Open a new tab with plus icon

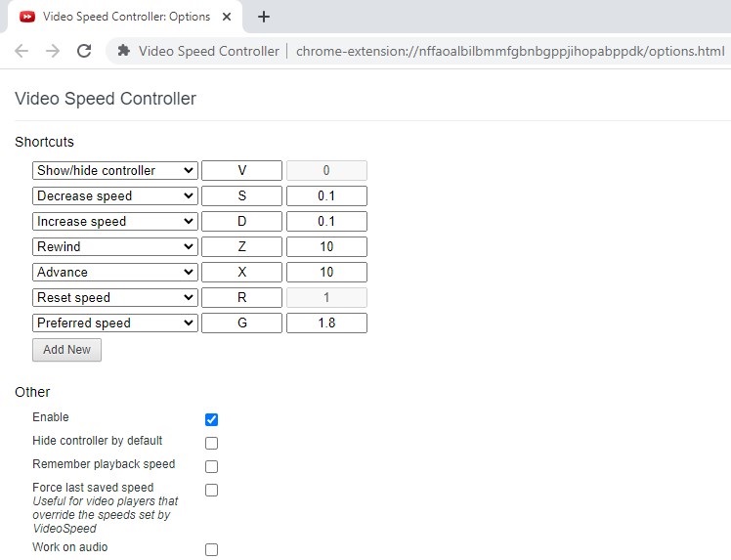pyautogui.click(x=264, y=17)
